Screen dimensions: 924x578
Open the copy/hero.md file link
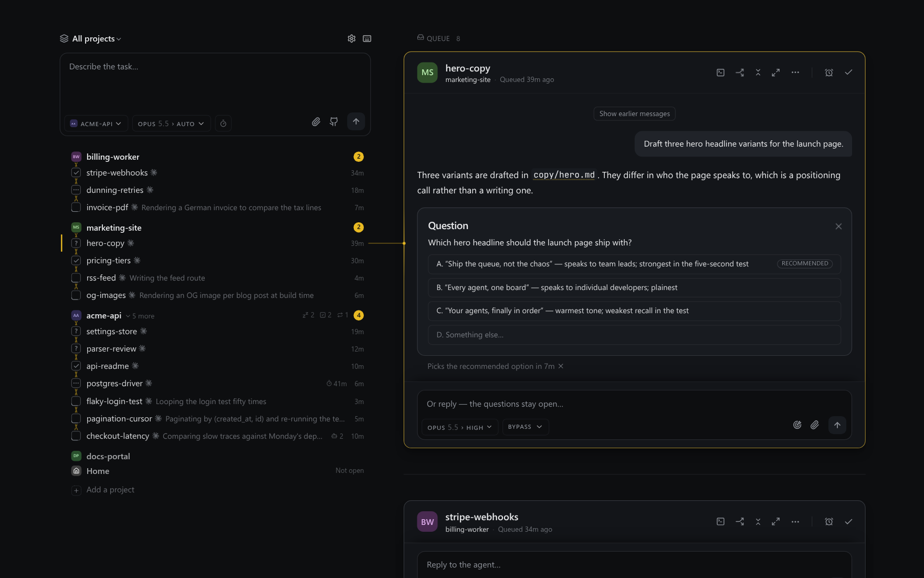click(564, 175)
